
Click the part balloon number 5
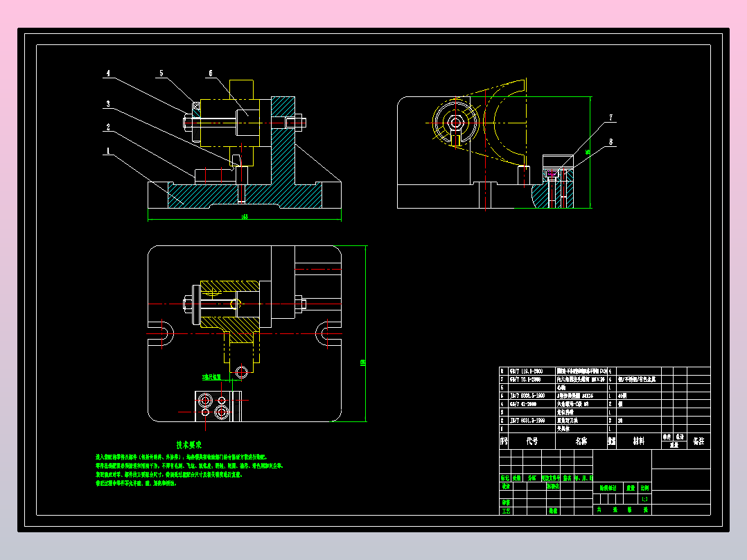pos(161,73)
